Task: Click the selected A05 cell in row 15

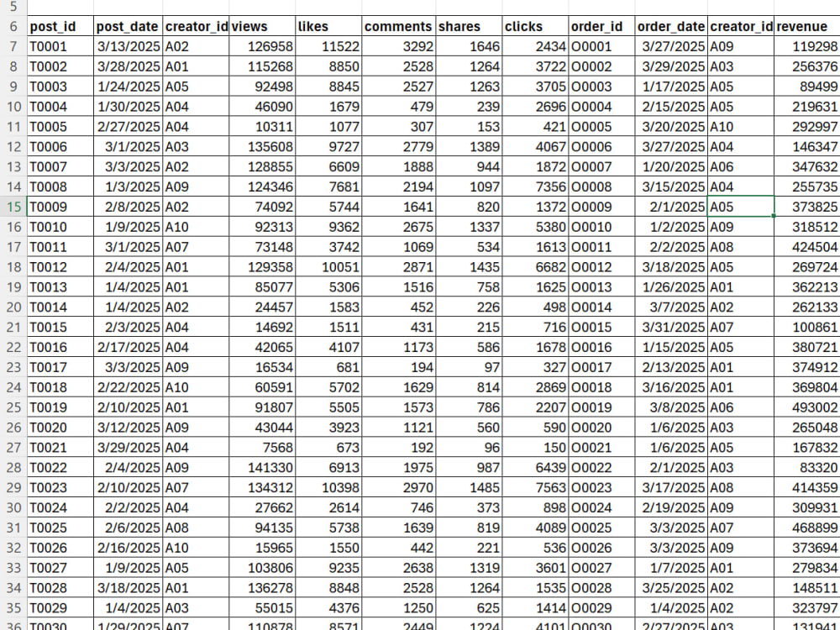Action: 740,207
